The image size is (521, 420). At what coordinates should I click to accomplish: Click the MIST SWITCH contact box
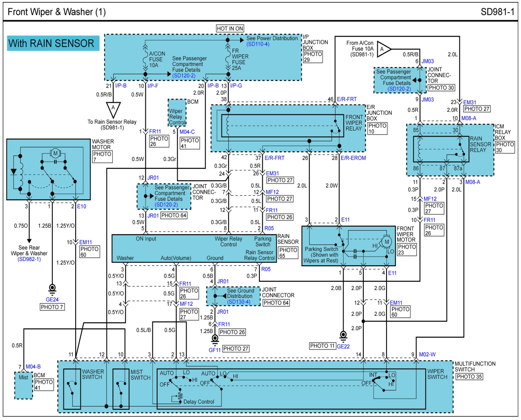click(x=121, y=389)
